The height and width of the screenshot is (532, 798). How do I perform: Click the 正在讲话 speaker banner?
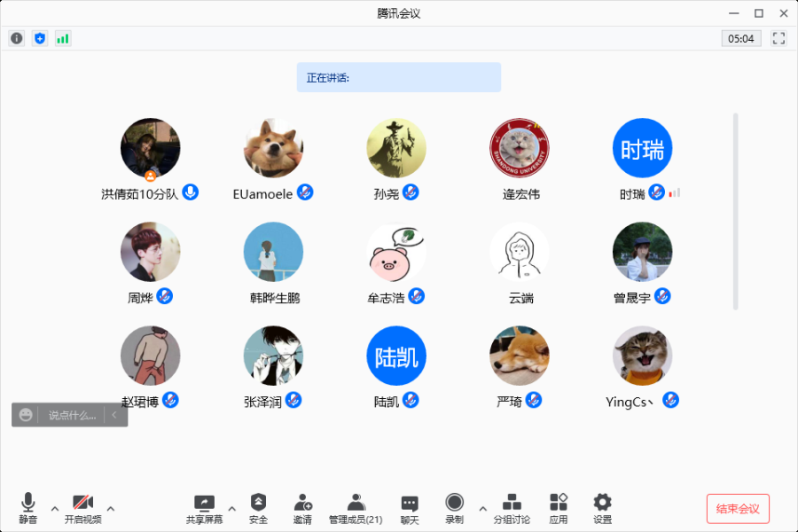coord(399,77)
